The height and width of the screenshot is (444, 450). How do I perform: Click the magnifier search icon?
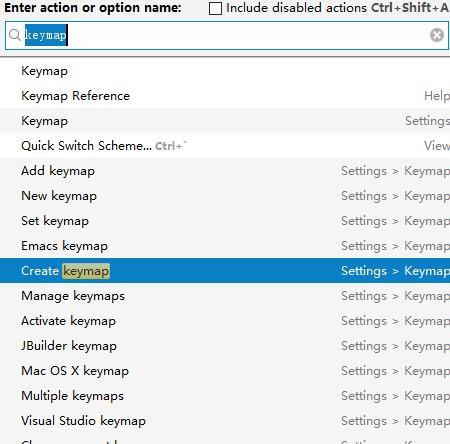(14, 35)
